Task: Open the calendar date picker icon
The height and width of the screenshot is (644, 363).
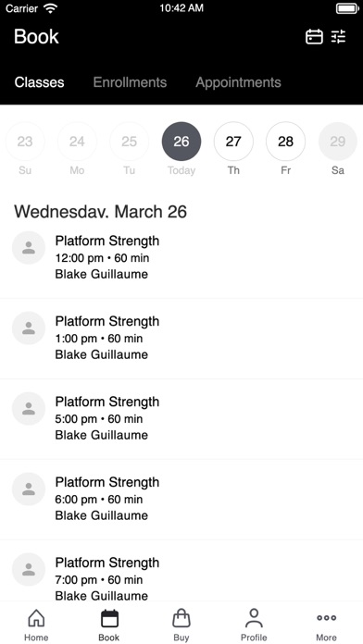Action: pyautogui.click(x=314, y=37)
